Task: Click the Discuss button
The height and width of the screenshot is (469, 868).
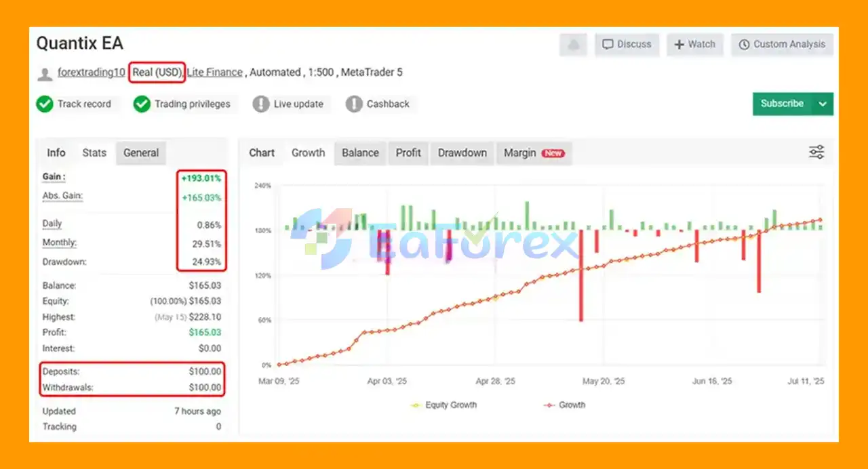Action: click(627, 45)
